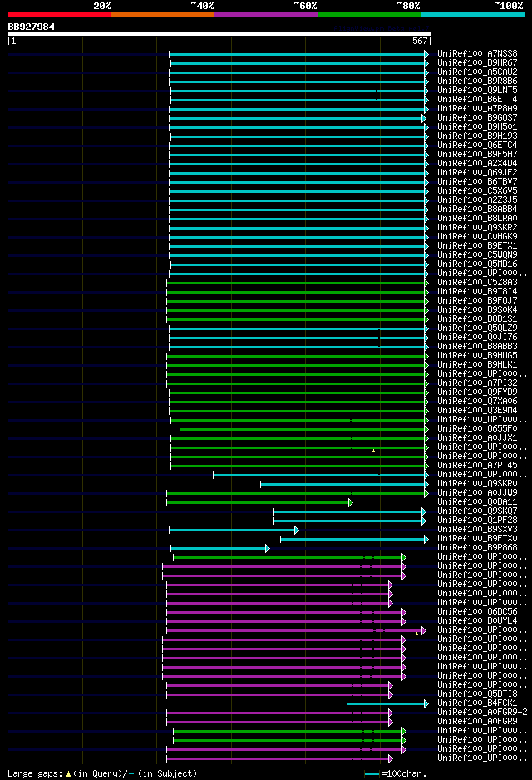Click the UniRef100_B0UYL4 label

[x=477, y=621]
